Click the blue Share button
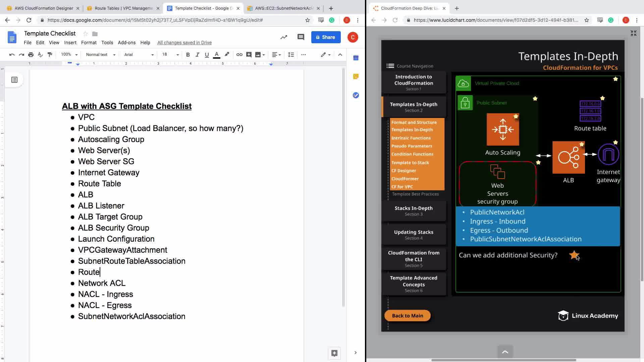The width and height of the screenshot is (644, 362). [325, 37]
